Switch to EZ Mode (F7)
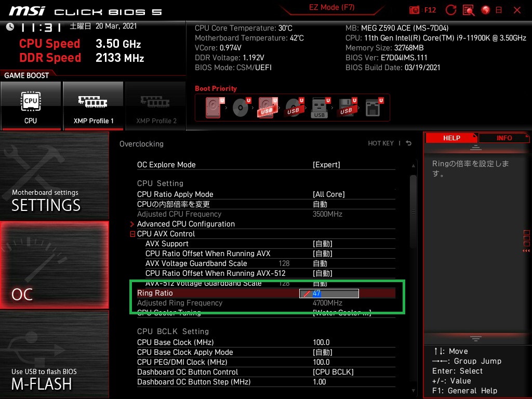Image resolution: width=532 pixels, height=399 pixels. click(331, 7)
